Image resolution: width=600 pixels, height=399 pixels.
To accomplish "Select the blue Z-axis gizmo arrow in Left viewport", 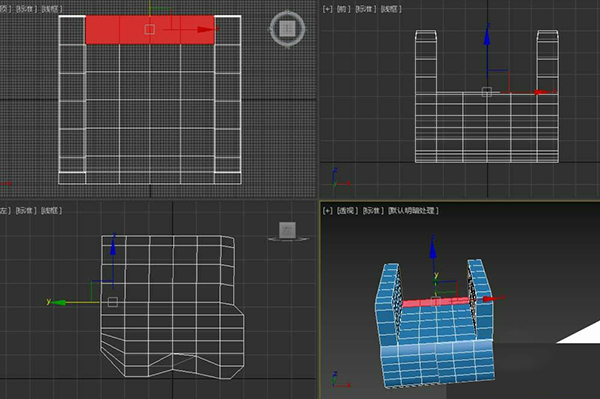I will (x=113, y=246).
